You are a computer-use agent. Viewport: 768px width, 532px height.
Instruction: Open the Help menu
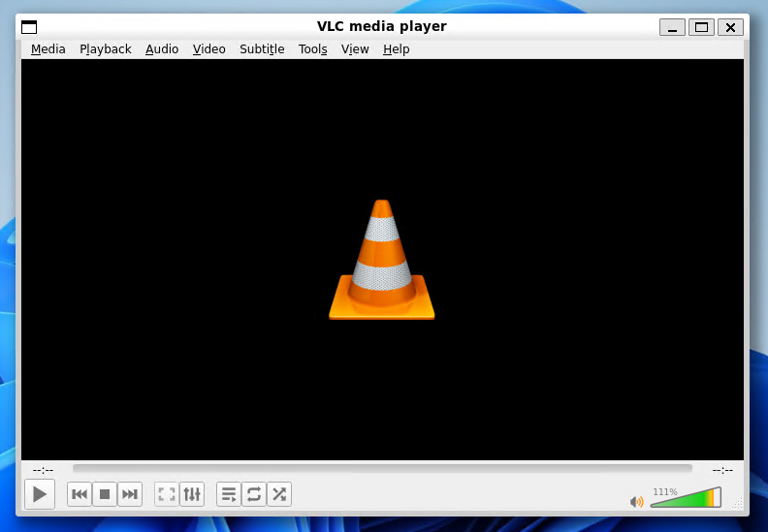(396, 49)
